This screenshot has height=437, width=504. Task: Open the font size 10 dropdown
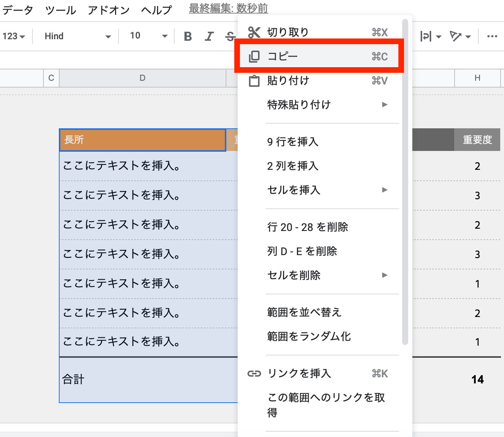click(x=148, y=36)
